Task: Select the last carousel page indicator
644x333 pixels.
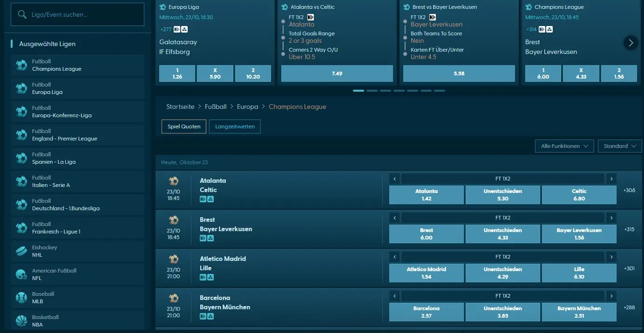Action: 440,91
